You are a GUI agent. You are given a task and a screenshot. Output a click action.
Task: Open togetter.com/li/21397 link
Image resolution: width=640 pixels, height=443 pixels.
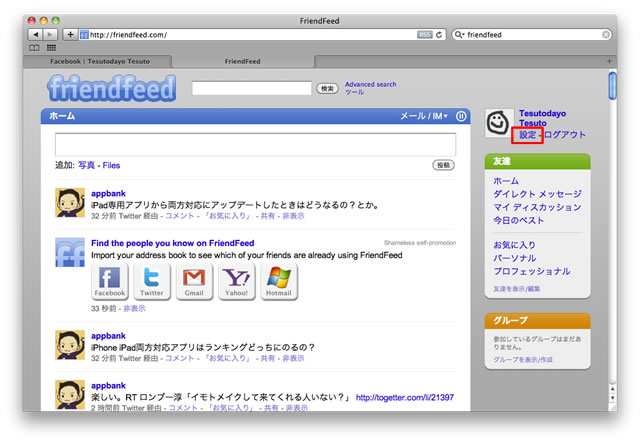coord(404,398)
